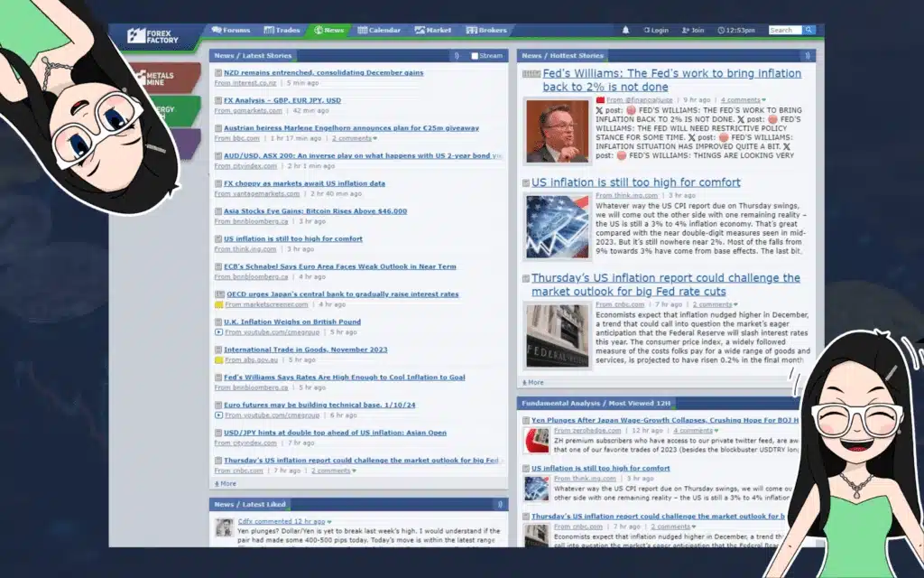Image resolution: width=924 pixels, height=578 pixels.
Task: Open the Calendar tab
Action: pos(379,30)
